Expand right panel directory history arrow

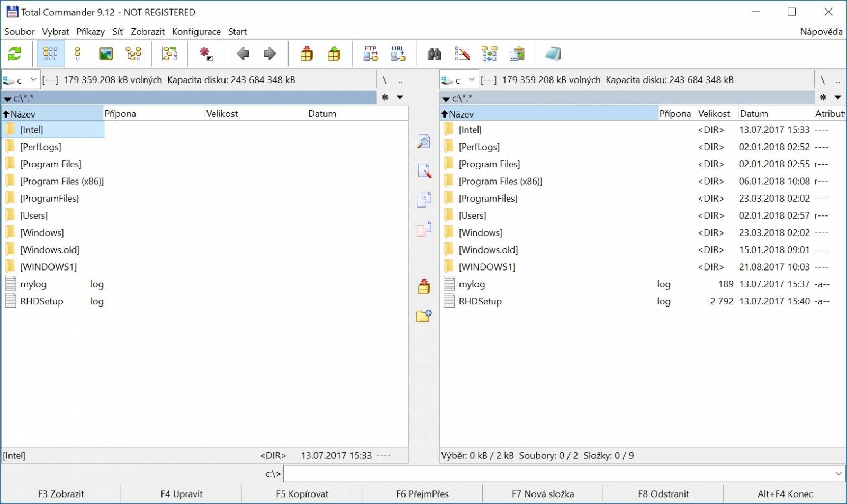[838, 97]
